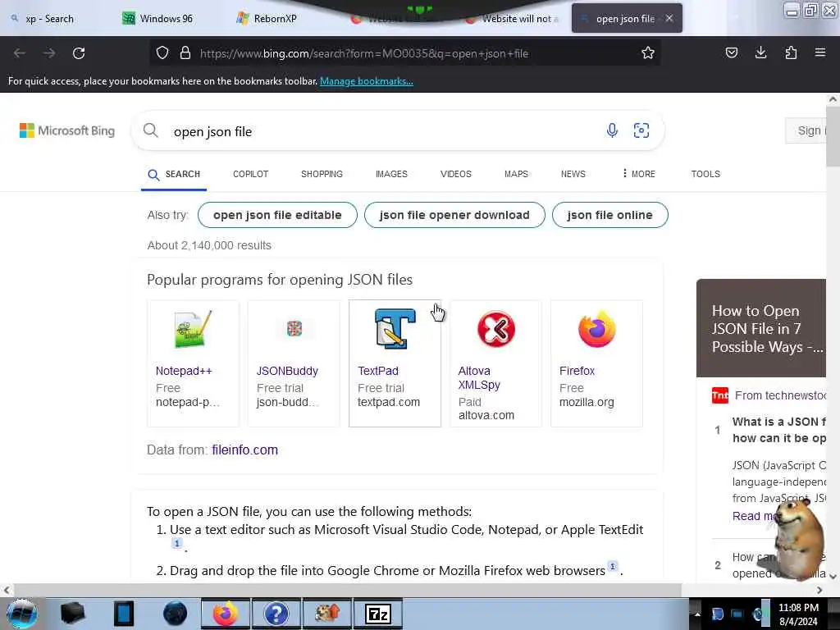Open the dark globe taskbar icon
Viewport: 840px width, 630px height.
pyautogui.click(x=176, y=614)
